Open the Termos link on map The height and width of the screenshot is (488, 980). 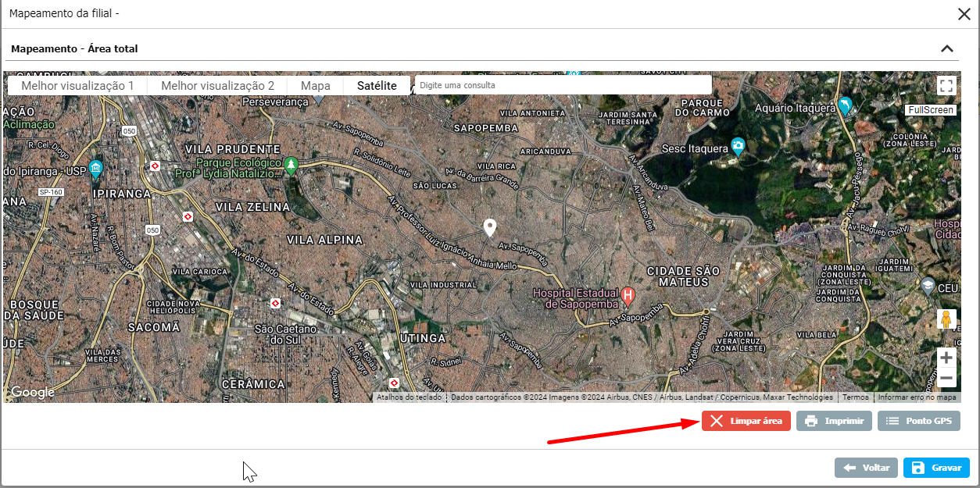pyautogui.click(x=855, y=397)
